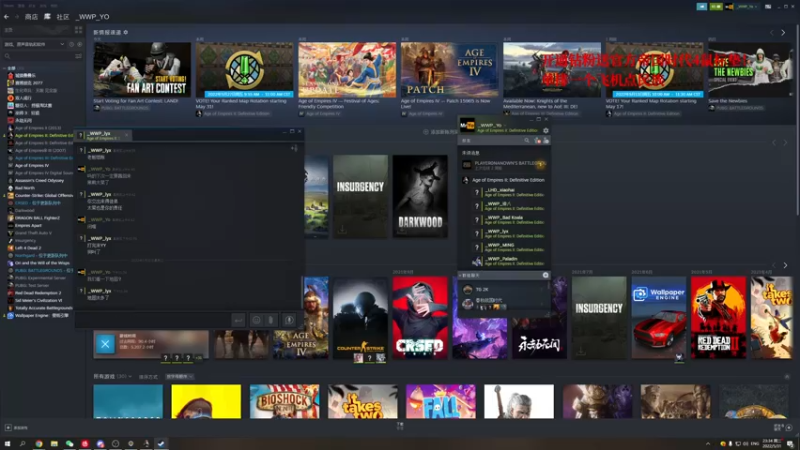The image size is (800, 450).
Task: Open Red Dead Redemption II cover
Action: pos(718,318)
